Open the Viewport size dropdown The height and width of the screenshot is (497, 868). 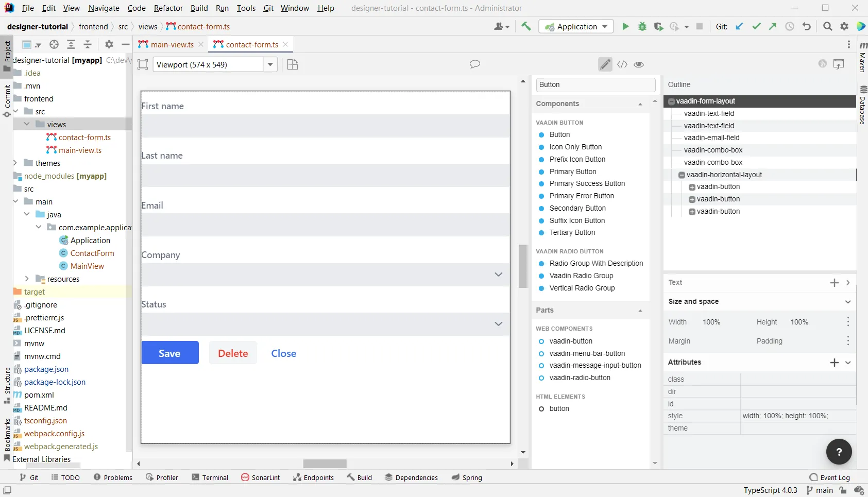(270, 64)
